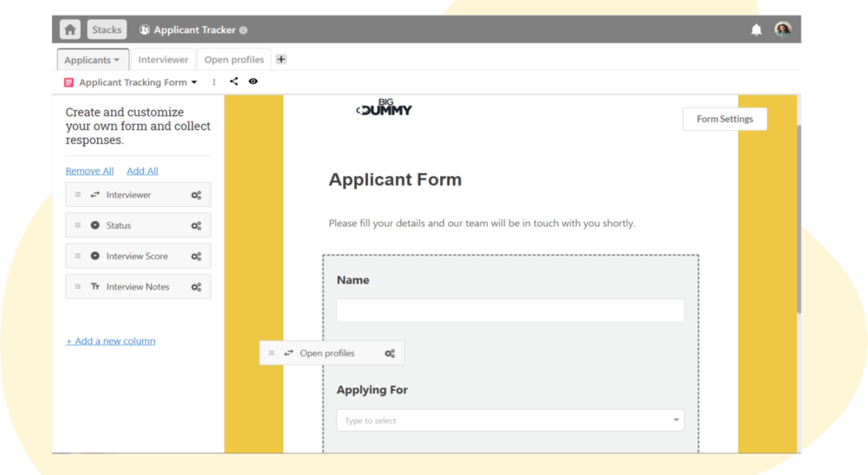Grab the Open profiles drag handle
Screen dimensions: 868x475
pyautogui.click(x=271, y=353)
